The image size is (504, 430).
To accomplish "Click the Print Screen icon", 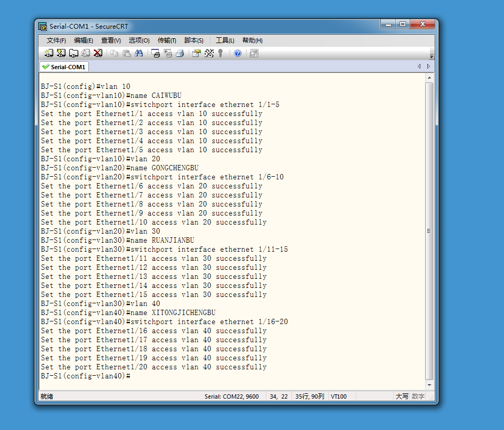I will 156,53.
